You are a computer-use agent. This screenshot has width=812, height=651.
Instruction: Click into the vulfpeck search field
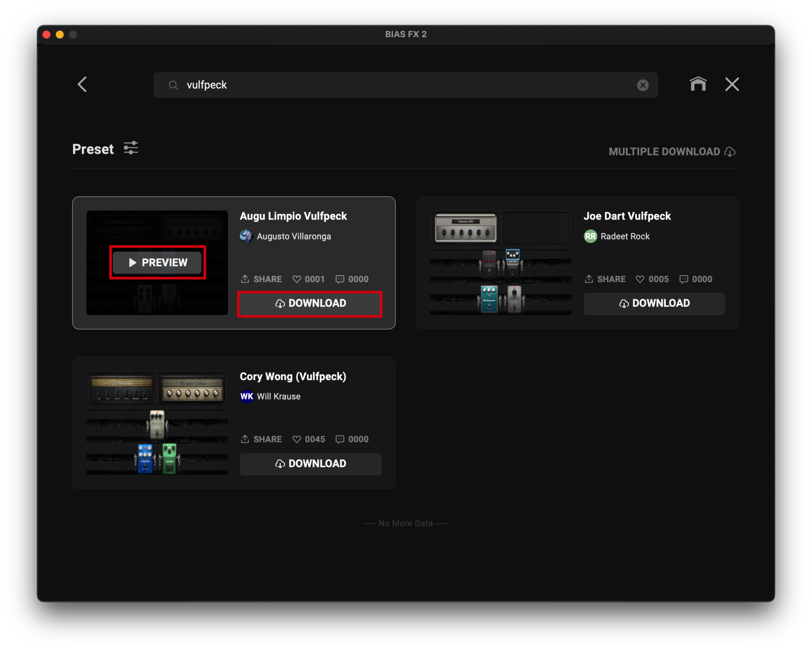coord(395,85)
